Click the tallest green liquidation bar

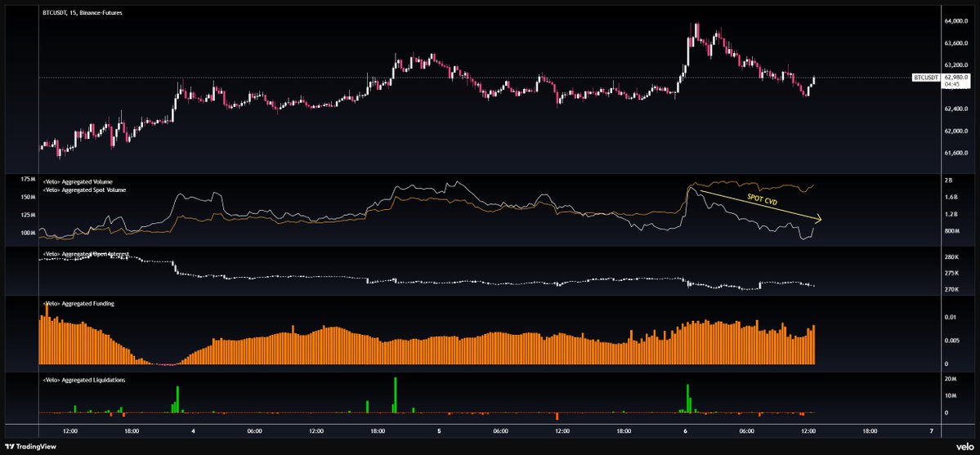(x=396, y=395)
